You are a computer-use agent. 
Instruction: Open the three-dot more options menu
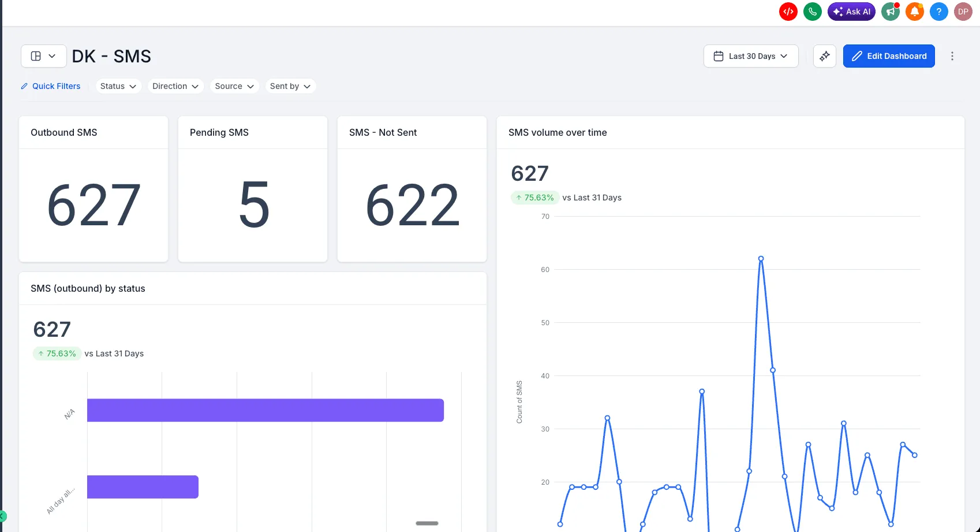click(x=952, y=56)
